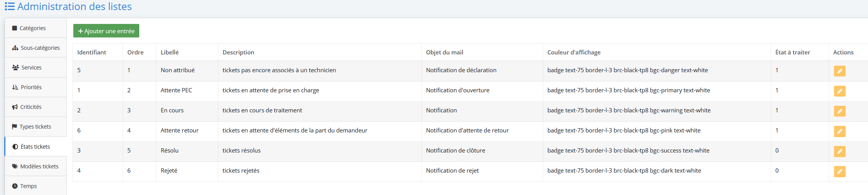Switch to the Temps tab
Image resolution: width=868 pixels, height=195 pixels.
(35, 186)
